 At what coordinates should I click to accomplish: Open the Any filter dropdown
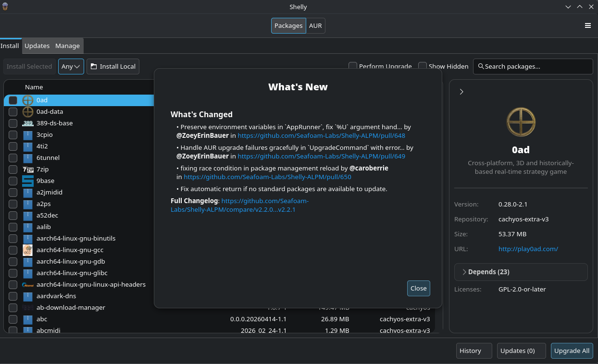[71, 66]
